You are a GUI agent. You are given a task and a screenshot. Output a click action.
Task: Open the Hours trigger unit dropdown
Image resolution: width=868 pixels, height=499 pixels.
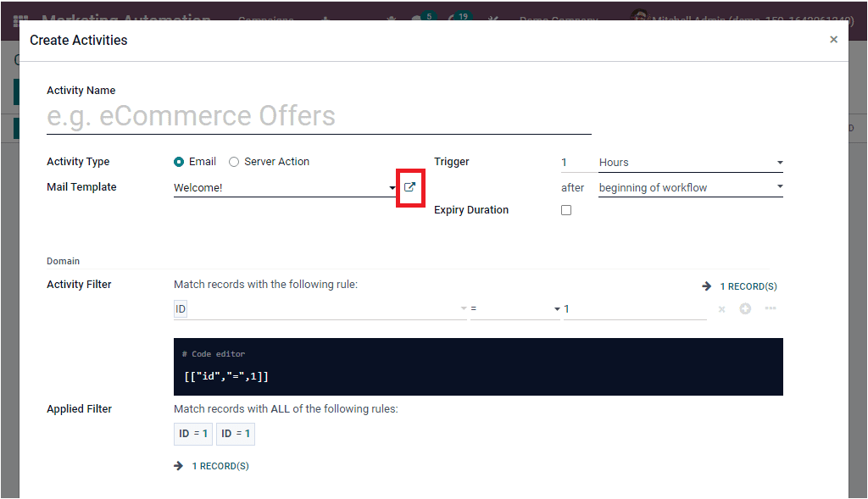point(690,163)
